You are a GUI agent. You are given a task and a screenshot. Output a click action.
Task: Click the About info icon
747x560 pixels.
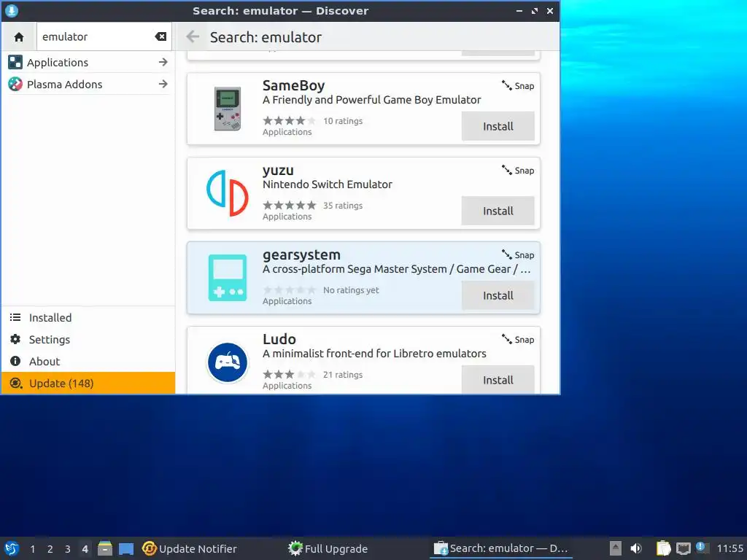[15, 361]
